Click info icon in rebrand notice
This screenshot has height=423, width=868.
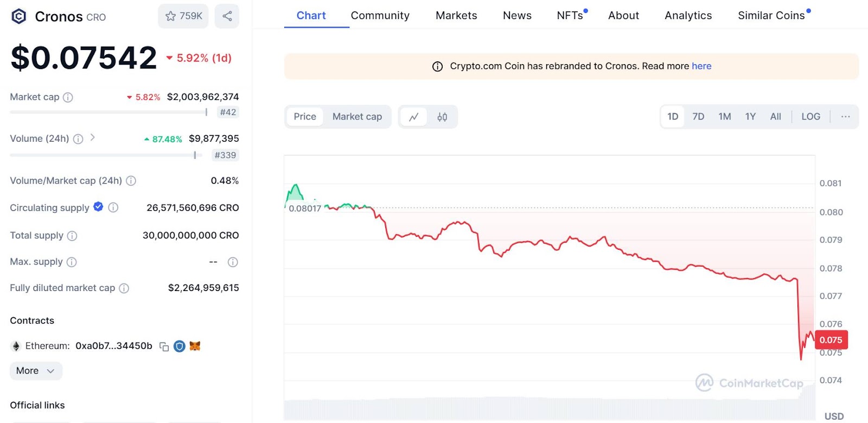[x=437, y=67]
